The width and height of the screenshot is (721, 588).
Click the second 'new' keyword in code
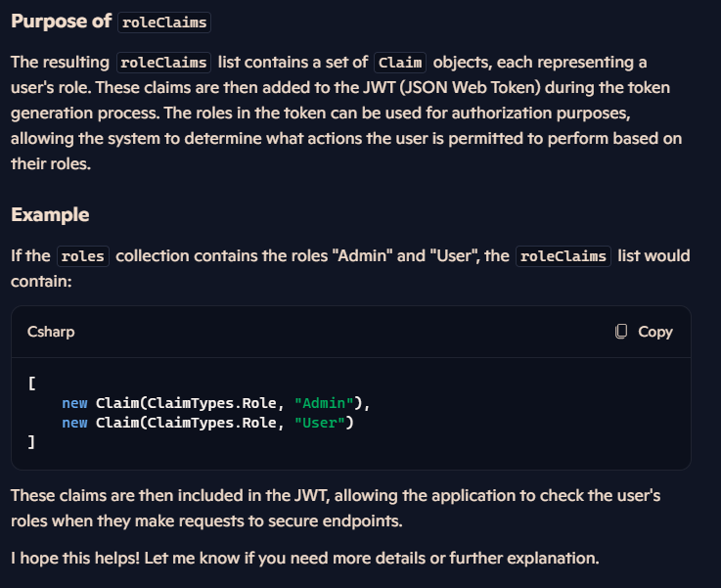pyautogui.click(x=74, y=423)
